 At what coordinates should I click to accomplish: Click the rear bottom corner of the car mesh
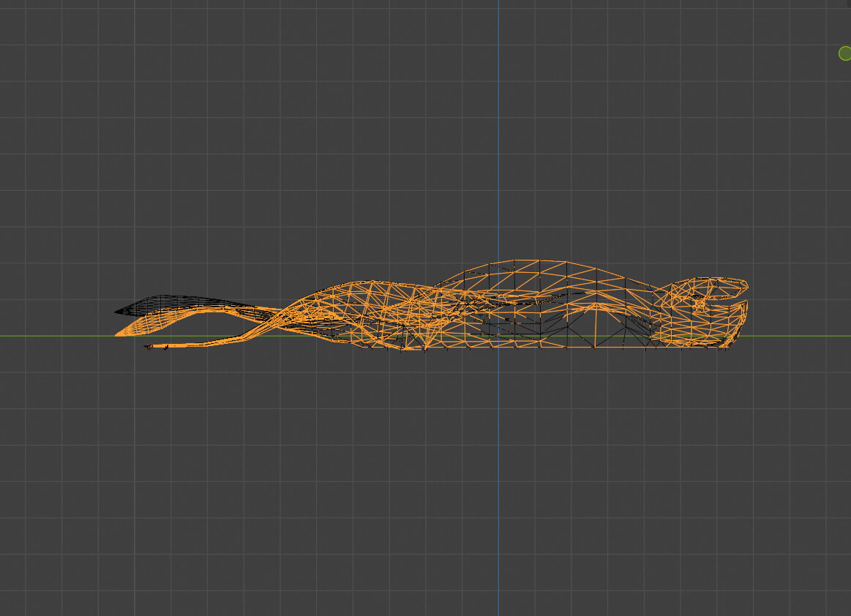point(728,347)
